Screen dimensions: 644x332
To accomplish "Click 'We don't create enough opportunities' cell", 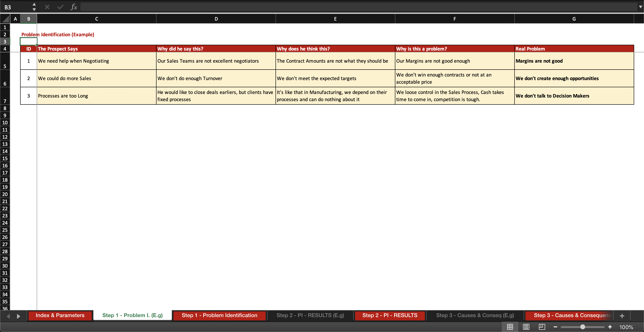I will [x=574, y=79].
